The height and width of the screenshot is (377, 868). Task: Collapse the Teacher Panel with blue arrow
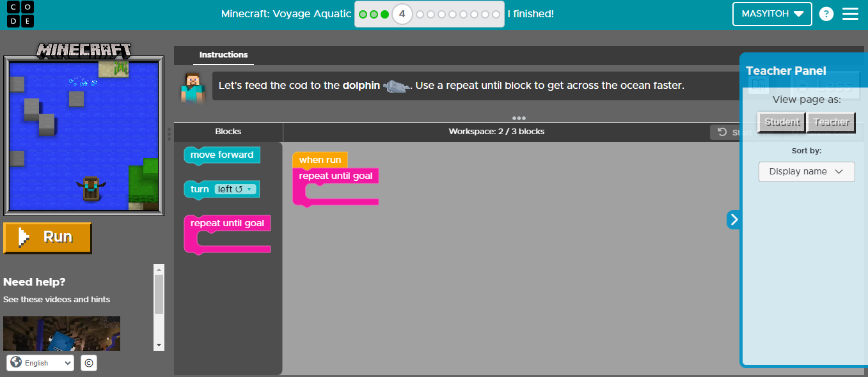(x=734, y=220)
